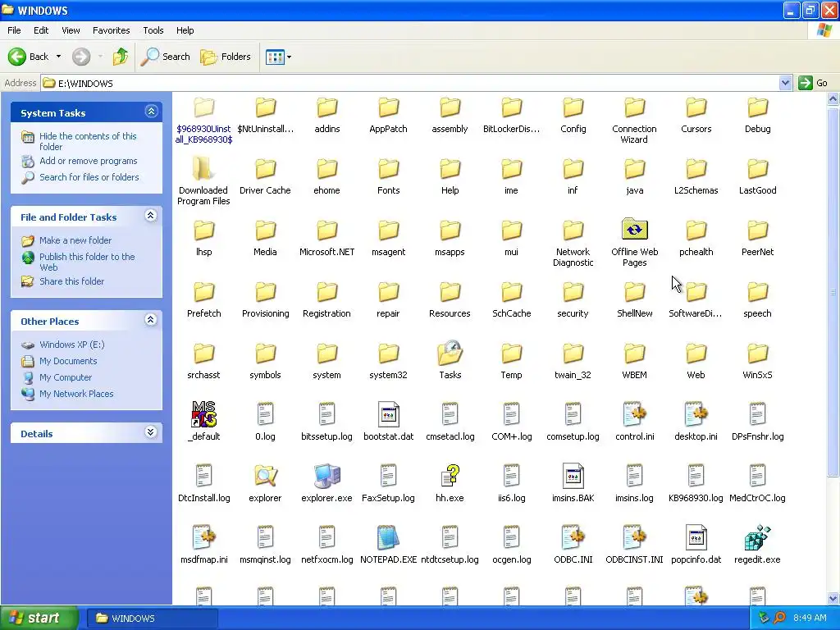Open the Favorites menu
840x630 pixels.
(x=111, y=30)
